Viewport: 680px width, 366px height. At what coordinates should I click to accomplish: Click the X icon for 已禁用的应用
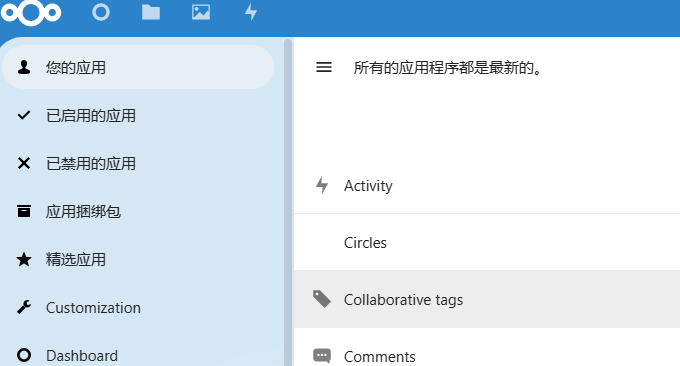coord(24,163)
